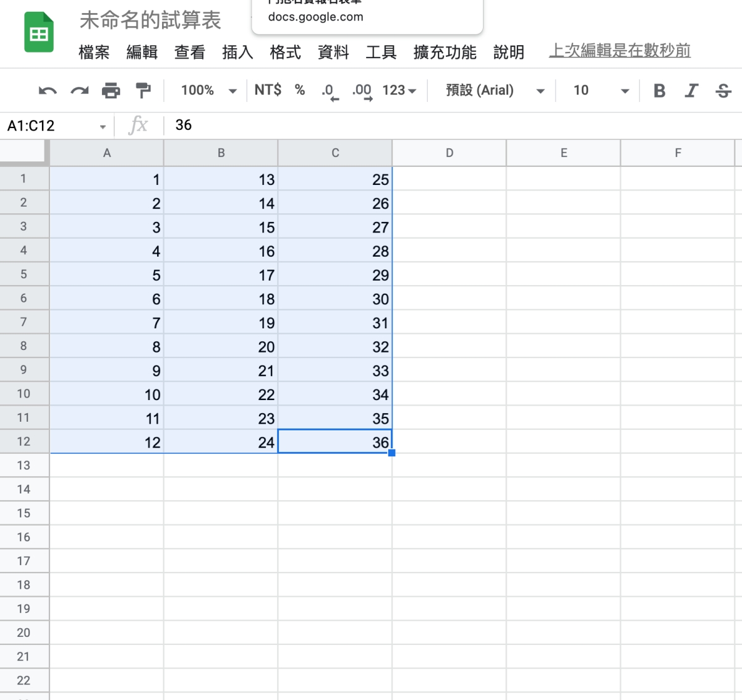Click cell containing 24
Screen dimensions: 742x700
221,442
